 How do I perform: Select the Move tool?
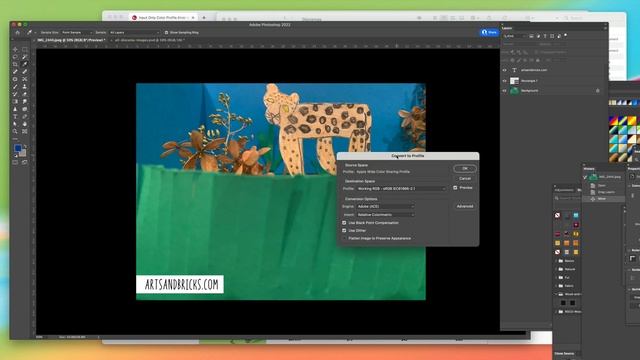[x=16, y=49]
